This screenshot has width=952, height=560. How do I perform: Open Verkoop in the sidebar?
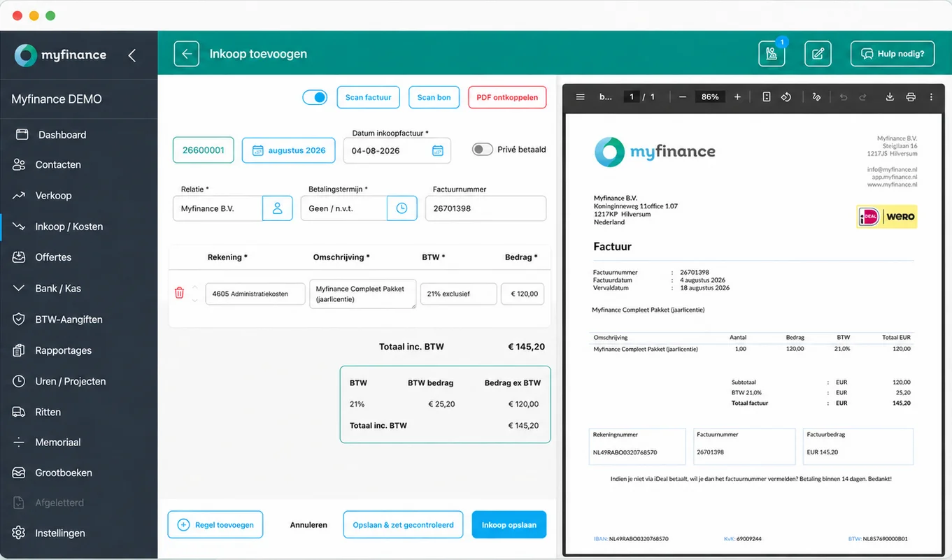[53, 196]
